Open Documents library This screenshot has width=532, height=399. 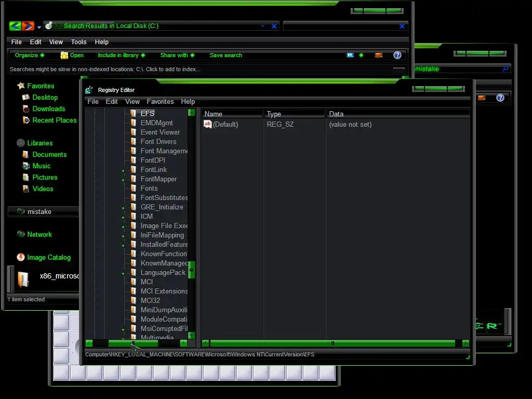[49, 155]
